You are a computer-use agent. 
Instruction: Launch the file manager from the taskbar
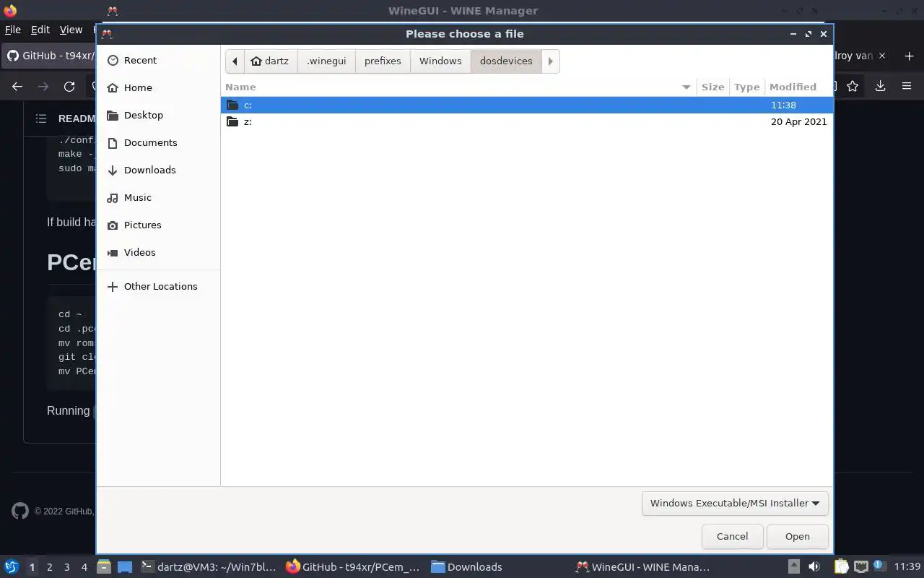coord(104,567)
